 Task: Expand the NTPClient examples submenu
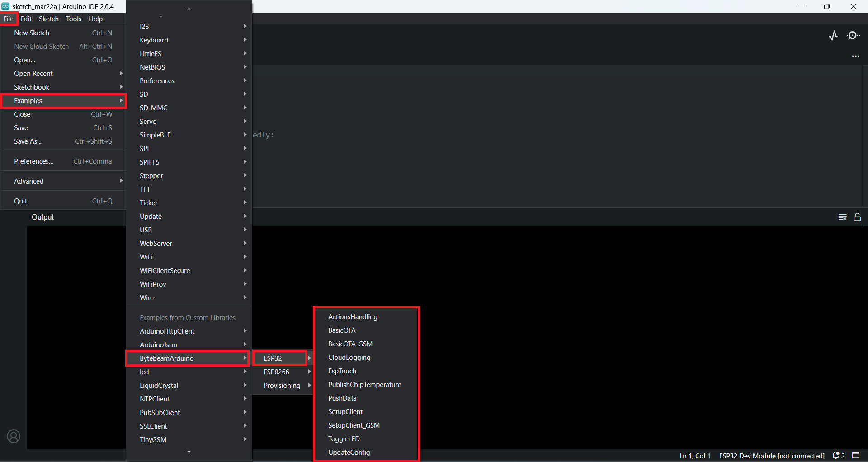click(189, 399)
